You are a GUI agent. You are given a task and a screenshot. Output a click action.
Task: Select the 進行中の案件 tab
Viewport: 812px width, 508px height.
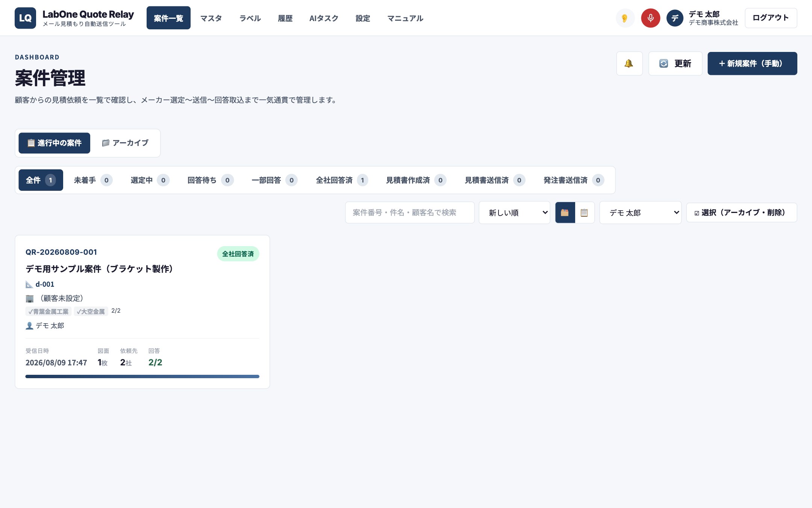click(x=55, y=143)
